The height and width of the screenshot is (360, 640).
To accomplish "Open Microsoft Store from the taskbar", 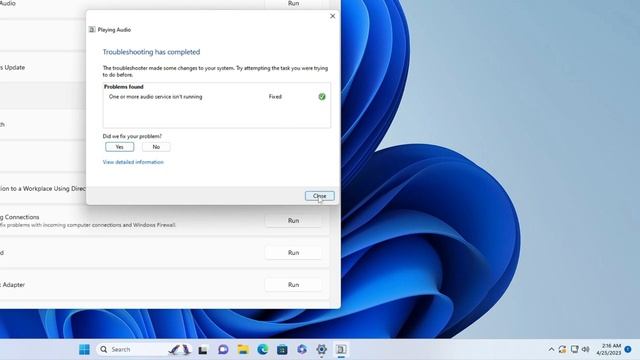I will [282, 349].
